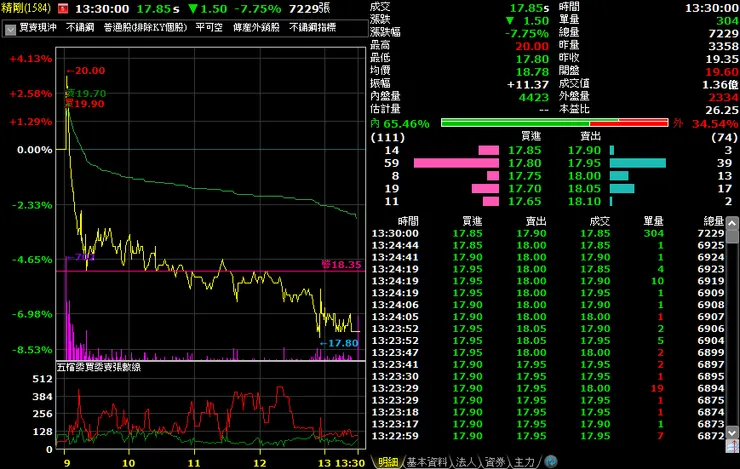
Task: Click the 13:24:06 tick row
Action: [548, 305]
